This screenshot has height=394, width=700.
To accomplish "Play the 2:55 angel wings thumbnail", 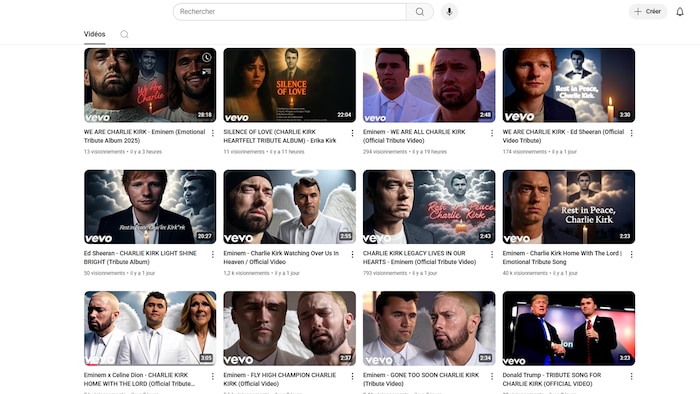I will click(x=290, y=207).
